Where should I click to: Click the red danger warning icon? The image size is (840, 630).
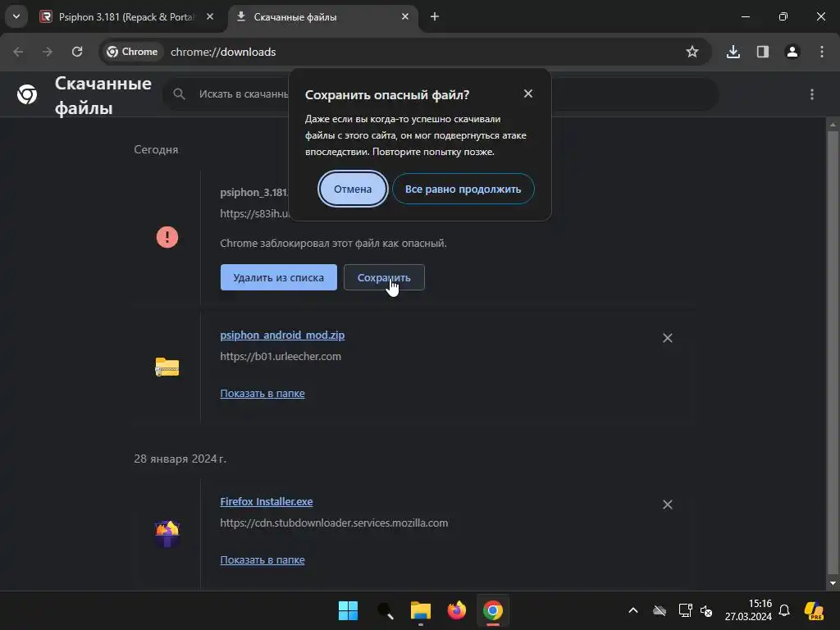click(x=167, y=237)
